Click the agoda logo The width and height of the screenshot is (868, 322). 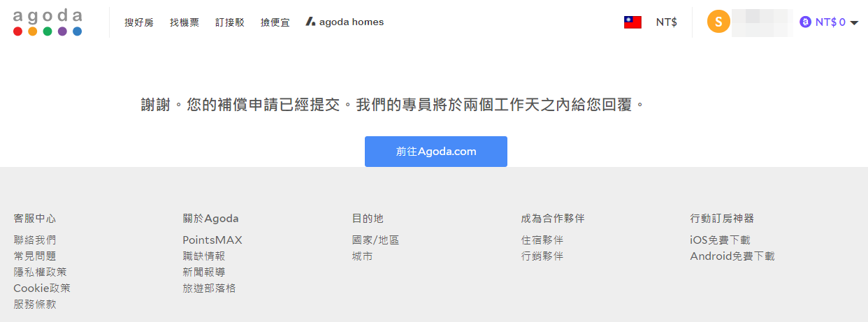[48, 22]
